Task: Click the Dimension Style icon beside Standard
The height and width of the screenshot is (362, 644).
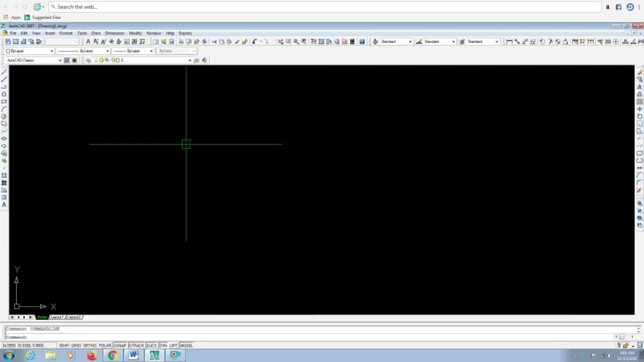Action: [x=419, y=42]
